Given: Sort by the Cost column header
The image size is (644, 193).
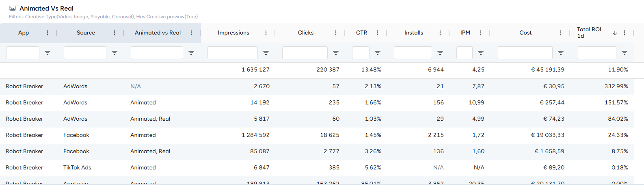Looking at the screenshot, I should [x=525, y=33].
